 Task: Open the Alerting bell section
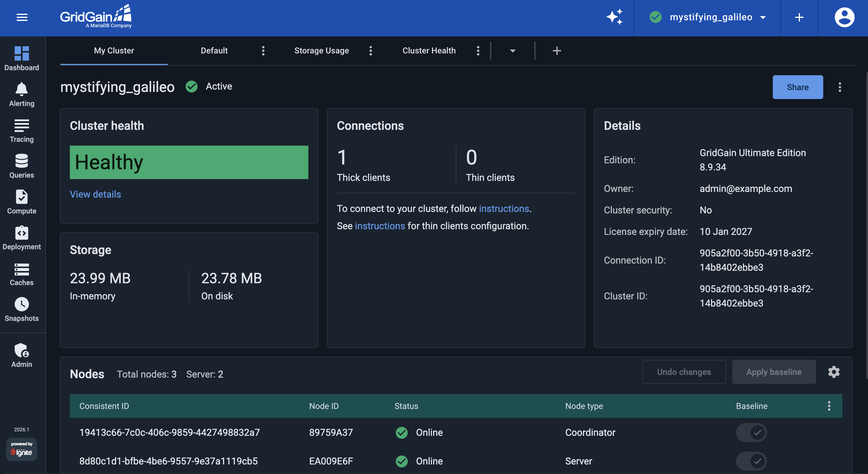coord(21,94)
